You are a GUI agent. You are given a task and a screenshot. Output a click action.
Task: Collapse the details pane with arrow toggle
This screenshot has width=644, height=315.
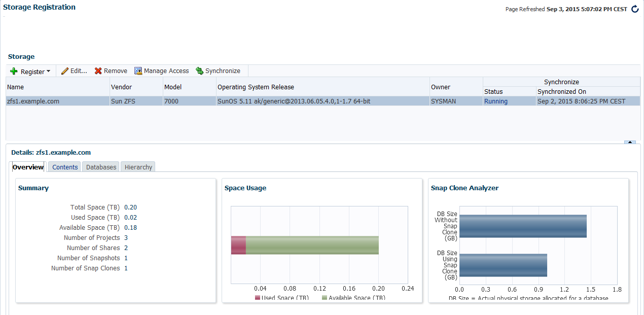pyautogui.click(x=629, y=143)
